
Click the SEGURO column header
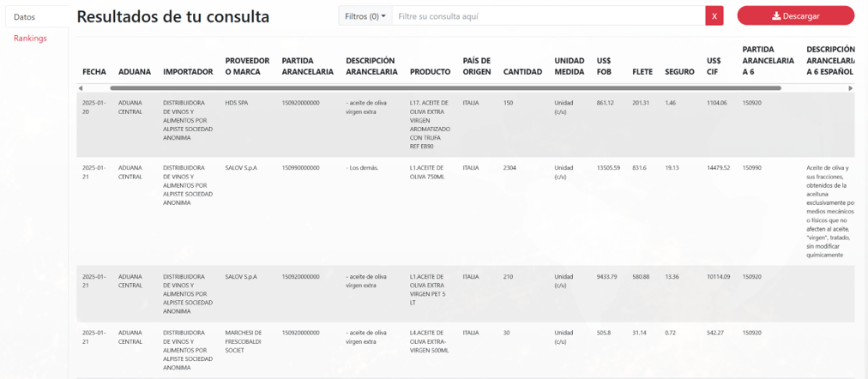680,72
